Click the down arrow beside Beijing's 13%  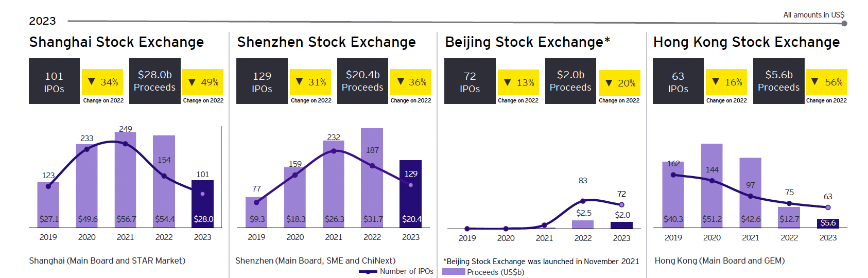coord(508,82)
